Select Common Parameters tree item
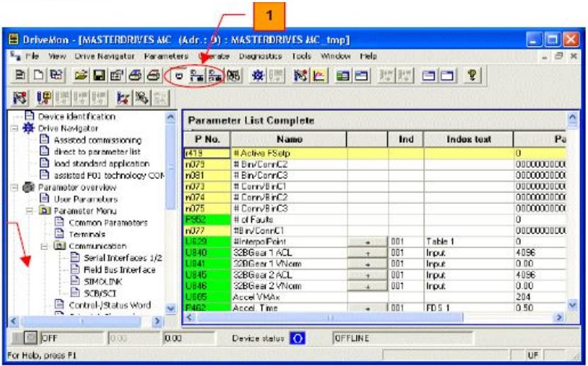Screen dimensions: 588x366 pyautogui.click(x=108, y=223)
